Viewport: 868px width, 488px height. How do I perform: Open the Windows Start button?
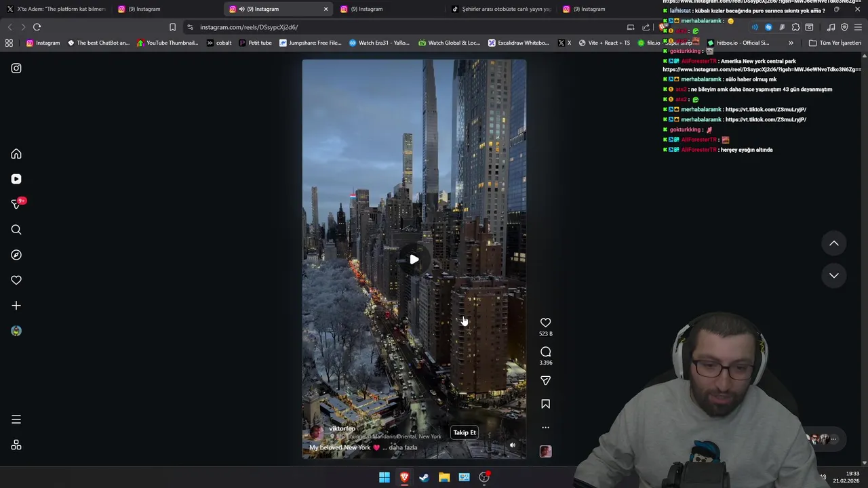tap(384, 477)
